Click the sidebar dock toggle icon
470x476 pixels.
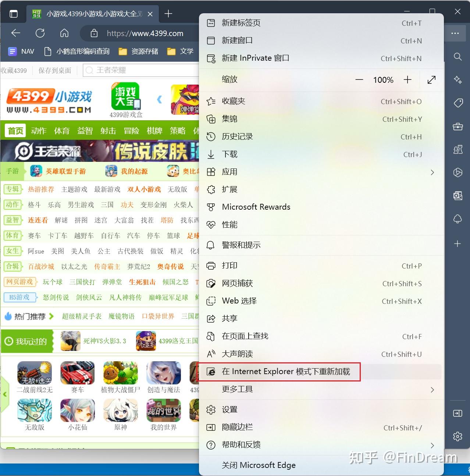point(458,413)
